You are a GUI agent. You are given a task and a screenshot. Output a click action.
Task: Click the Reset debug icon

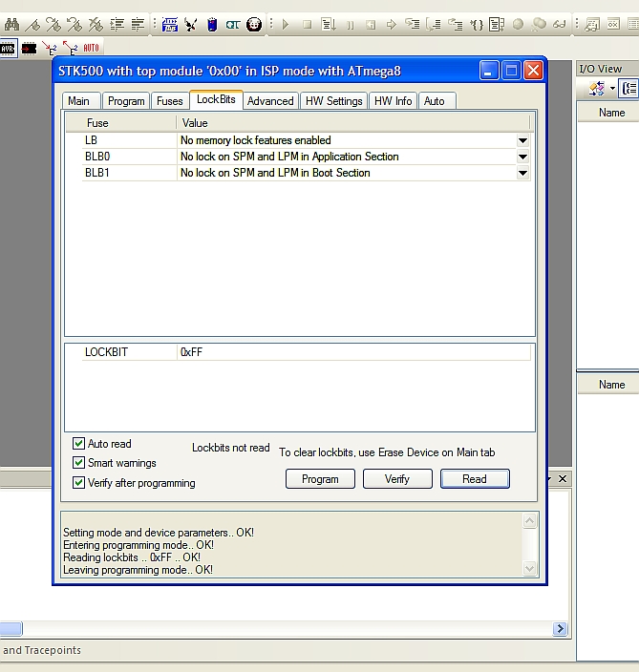[x=371, y=25]
